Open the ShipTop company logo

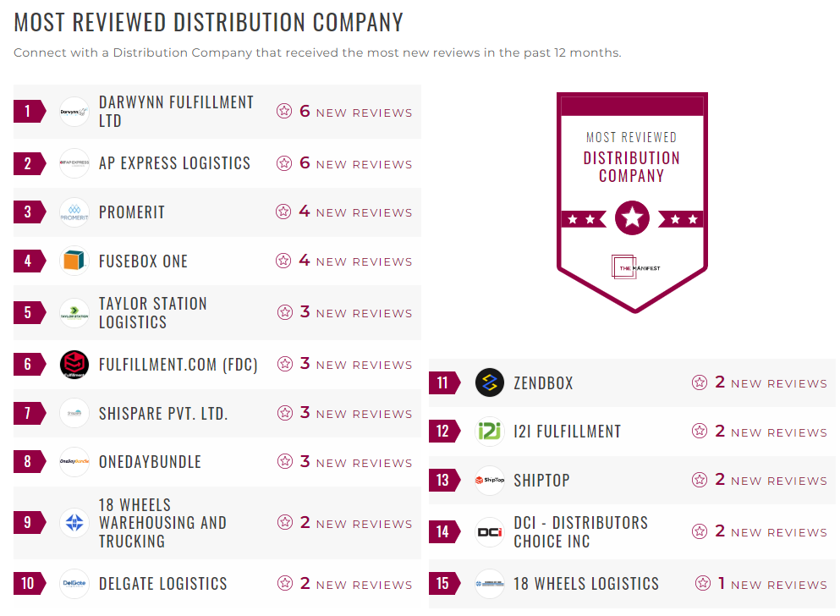click(489, 480)
